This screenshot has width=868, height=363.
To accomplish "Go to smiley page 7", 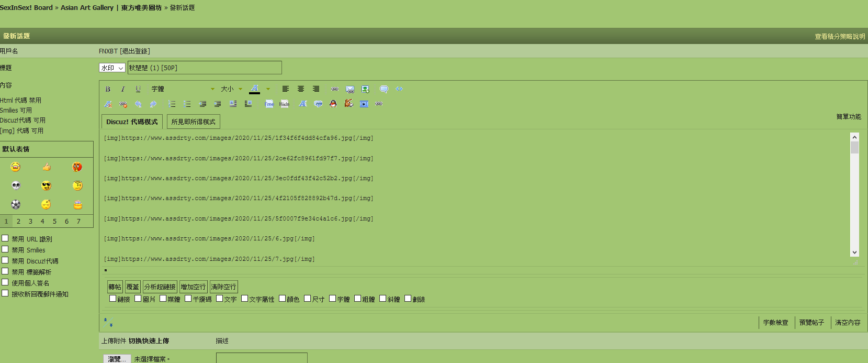I will 78,222.
